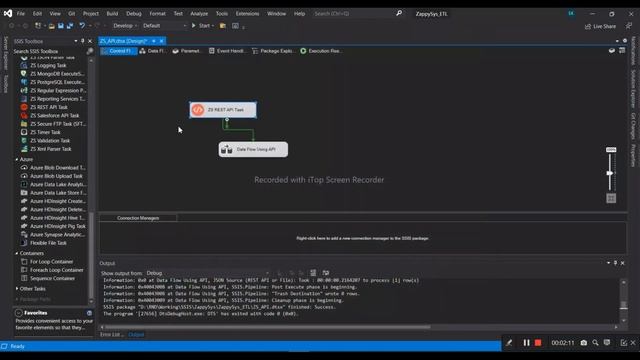This screenshot has width=640, height=360.
Task: Switch to the Parameters tab
Action: 187,51
